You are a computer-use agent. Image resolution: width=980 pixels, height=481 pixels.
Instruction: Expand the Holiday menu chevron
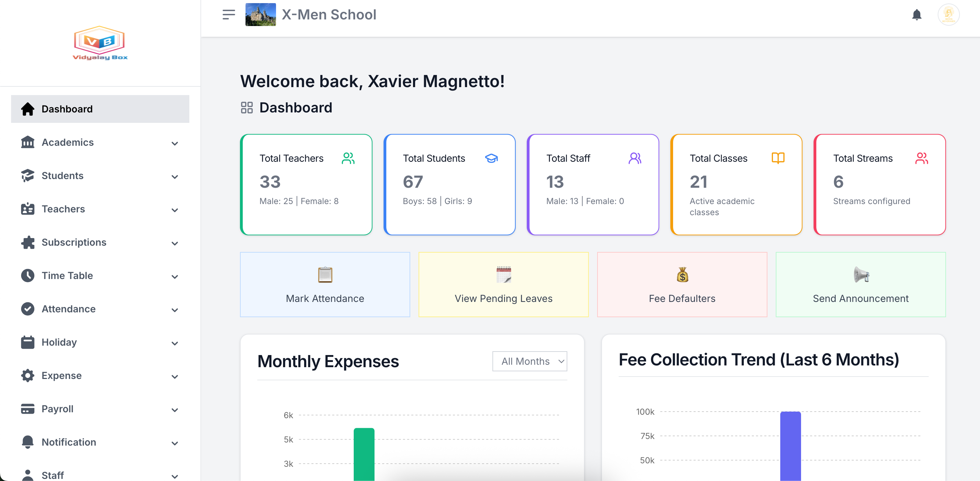[175, 344]
